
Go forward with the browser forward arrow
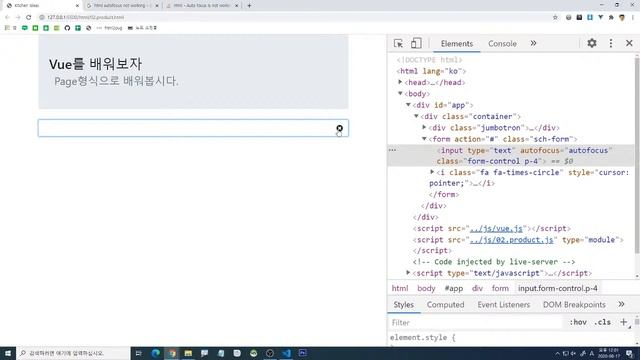pyautogui.click(x=18, y=17)
